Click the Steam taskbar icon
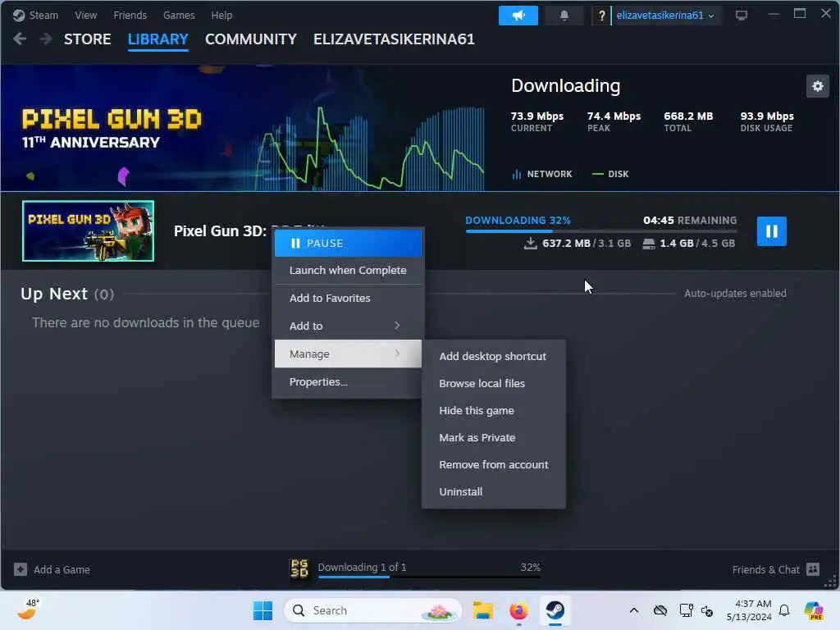This screenshot has height=630, width=840. point(555,610)
